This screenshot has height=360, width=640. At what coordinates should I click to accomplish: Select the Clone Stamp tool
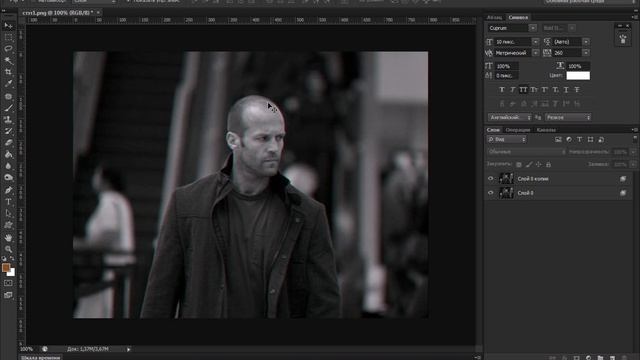(x=8, y=120)
